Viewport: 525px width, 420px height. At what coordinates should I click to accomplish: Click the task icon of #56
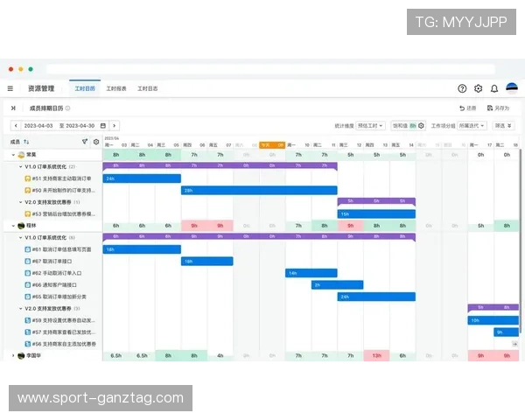[x=28, y=344]
